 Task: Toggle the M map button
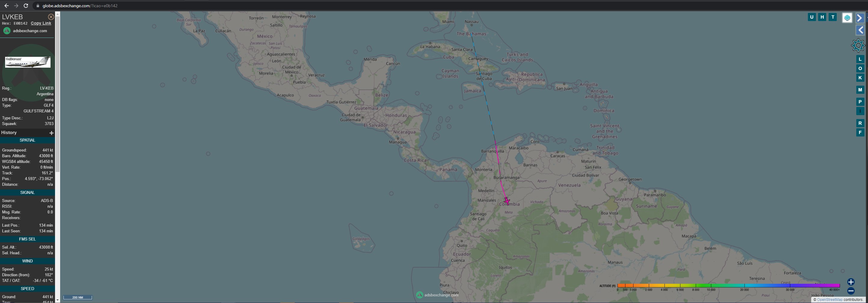tap(860, 90)
